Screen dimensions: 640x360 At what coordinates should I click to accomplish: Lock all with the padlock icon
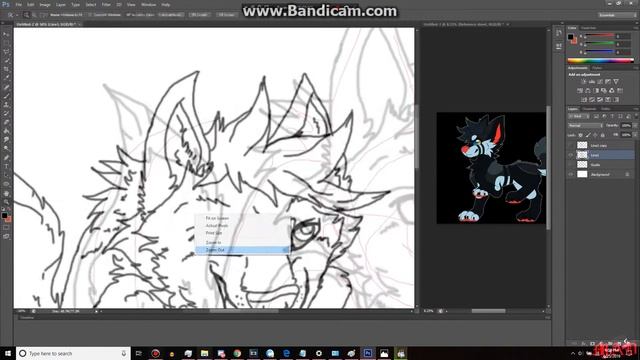click(602, 135)
